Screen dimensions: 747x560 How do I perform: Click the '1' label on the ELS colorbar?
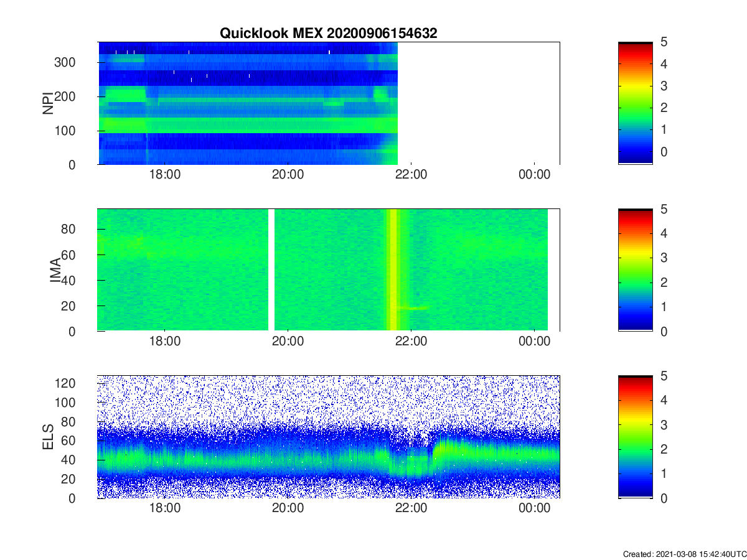[x=664, y=474]
